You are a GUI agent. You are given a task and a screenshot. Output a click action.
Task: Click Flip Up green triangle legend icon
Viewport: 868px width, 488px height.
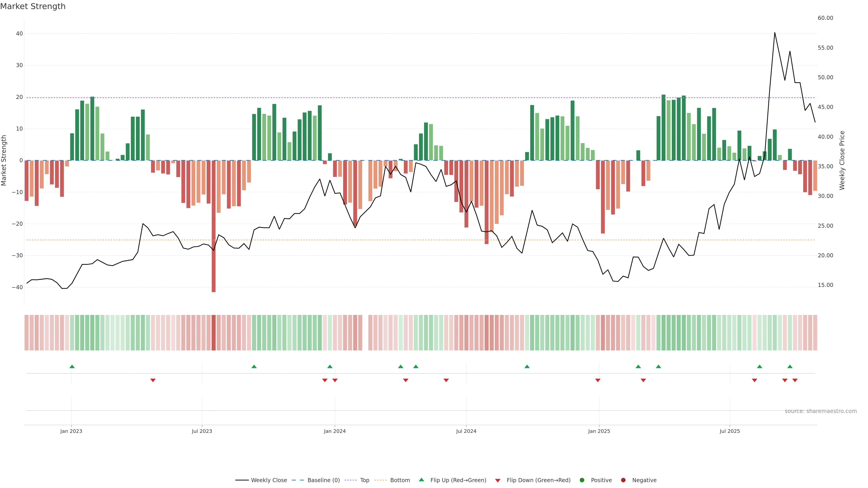coord(421,480)
